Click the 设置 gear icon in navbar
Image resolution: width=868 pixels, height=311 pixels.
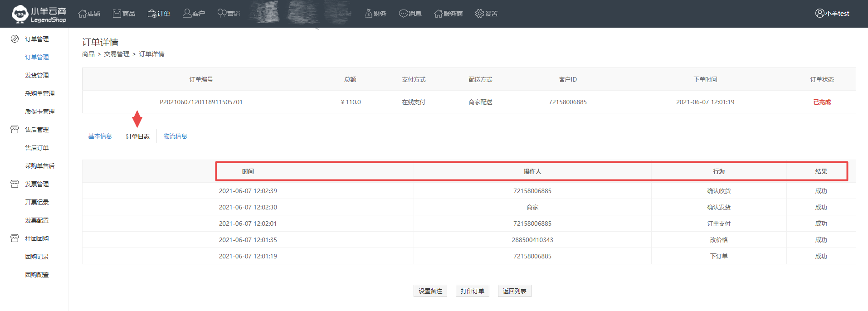479,14
